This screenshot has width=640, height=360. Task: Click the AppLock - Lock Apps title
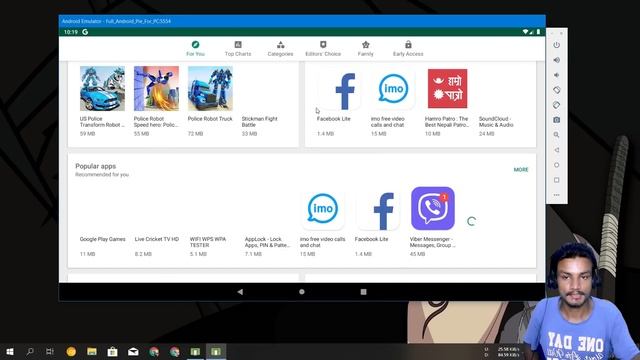pyautogui.click(x=267, y=242)
